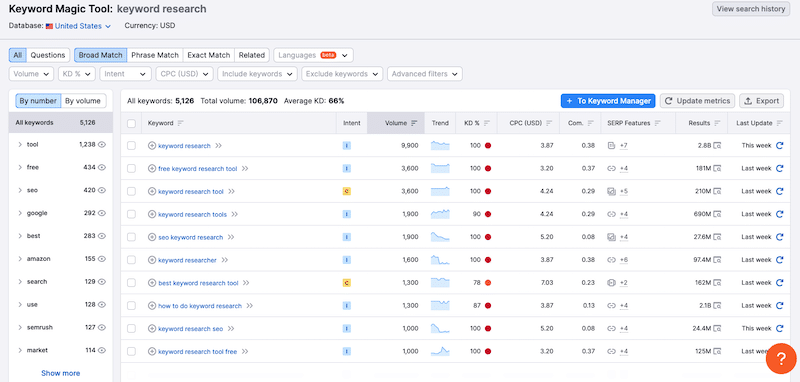Image resolution: width=800 pixels, height=382 pixels.
Task: Open the KD % filter dropdown
Action: coord(77,74)
